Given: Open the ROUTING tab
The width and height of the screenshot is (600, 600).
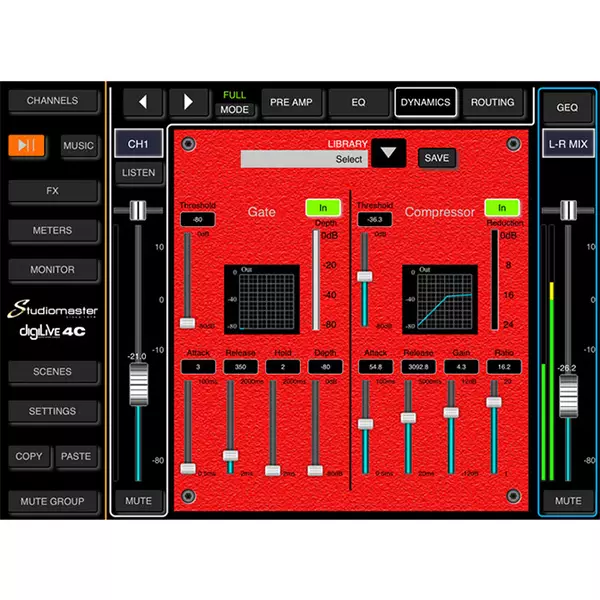Looking at the screenshot, I should coord(492,102).
